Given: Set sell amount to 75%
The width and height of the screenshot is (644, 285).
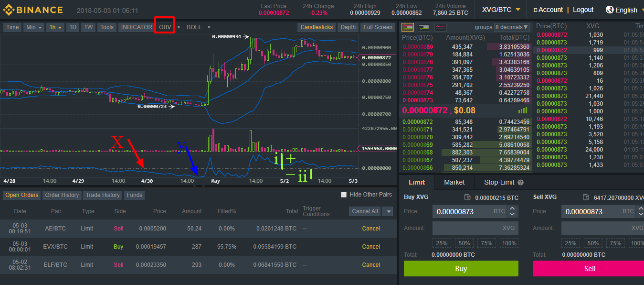Looking at the screenshot, I should coord(615,243).
